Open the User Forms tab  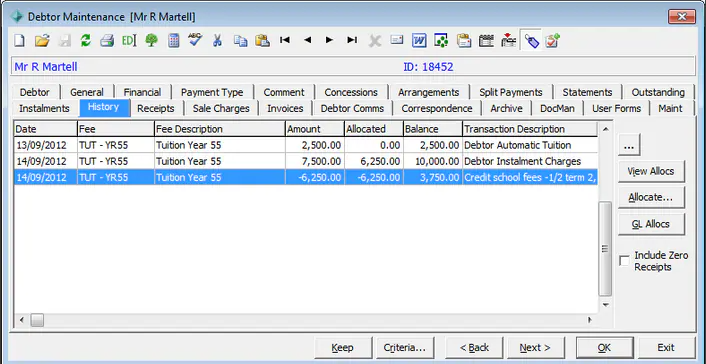tap(616, 109)
